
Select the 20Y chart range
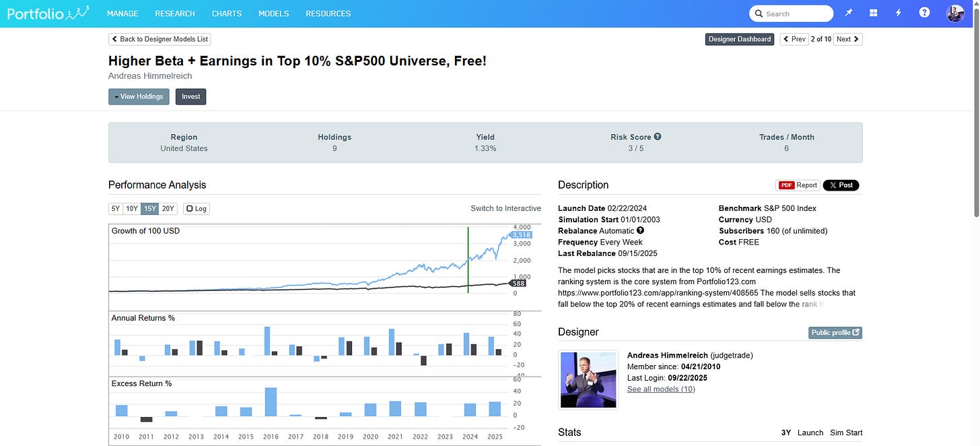[x=168, y=209]
